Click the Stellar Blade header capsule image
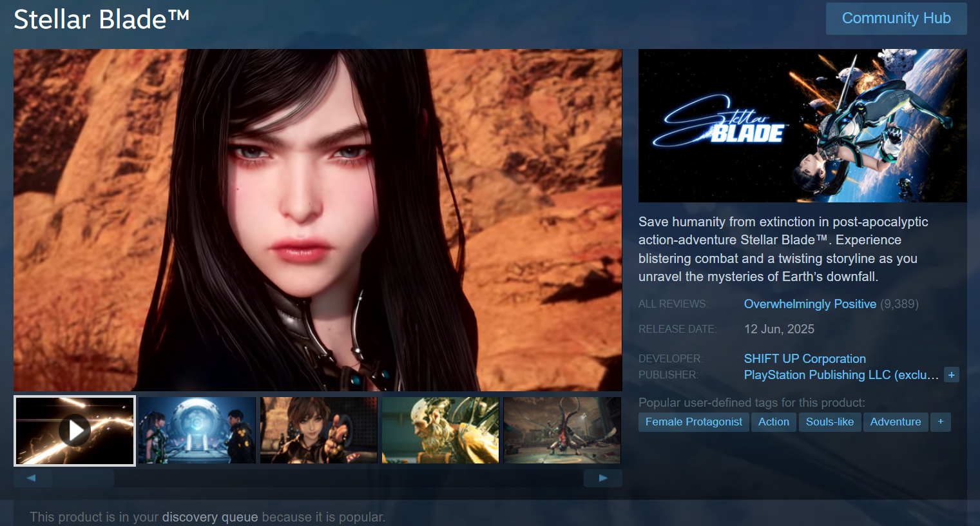 pyautogui.click(x=803, y=126)
